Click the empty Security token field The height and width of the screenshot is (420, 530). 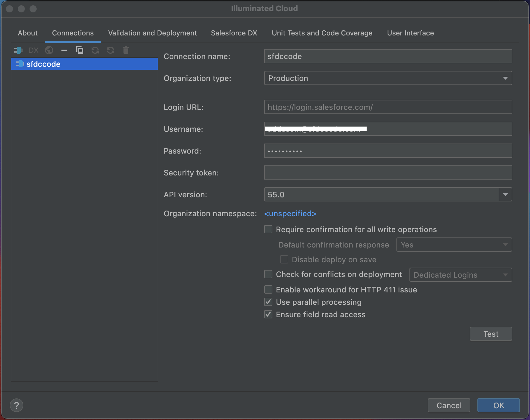[388, 172]
